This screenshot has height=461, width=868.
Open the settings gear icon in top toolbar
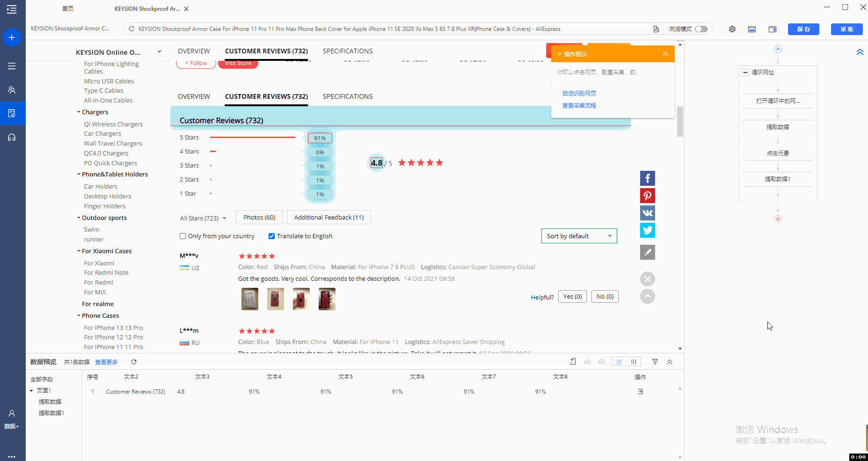[x=732, y=29]
